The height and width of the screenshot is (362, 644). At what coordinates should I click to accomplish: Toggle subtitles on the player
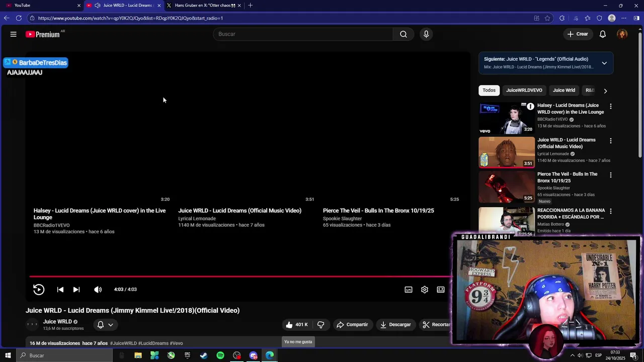[409, 290]
